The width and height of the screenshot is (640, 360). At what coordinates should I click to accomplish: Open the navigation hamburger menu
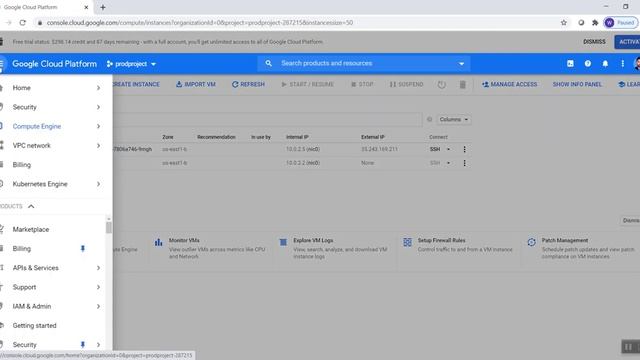point(2,64)
